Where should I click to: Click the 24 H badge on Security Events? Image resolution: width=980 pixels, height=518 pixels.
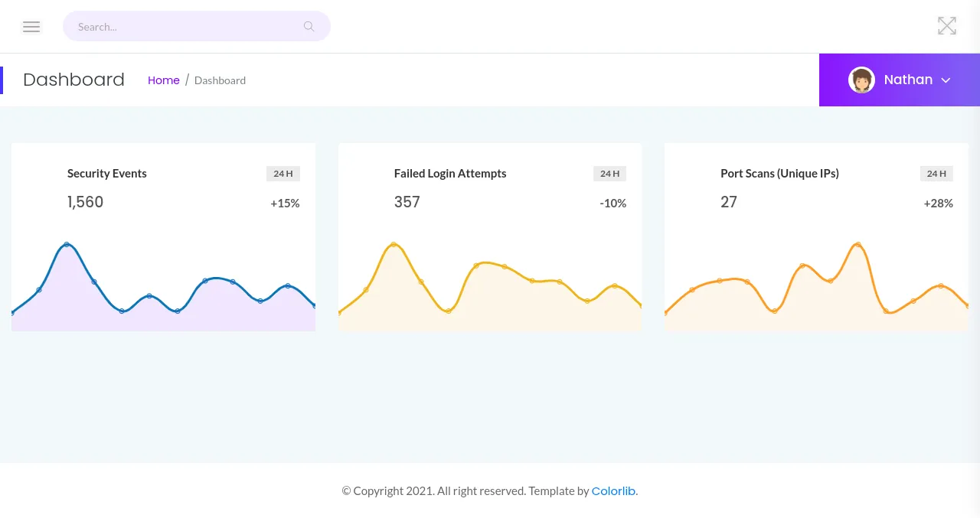[x=283, y=174]
